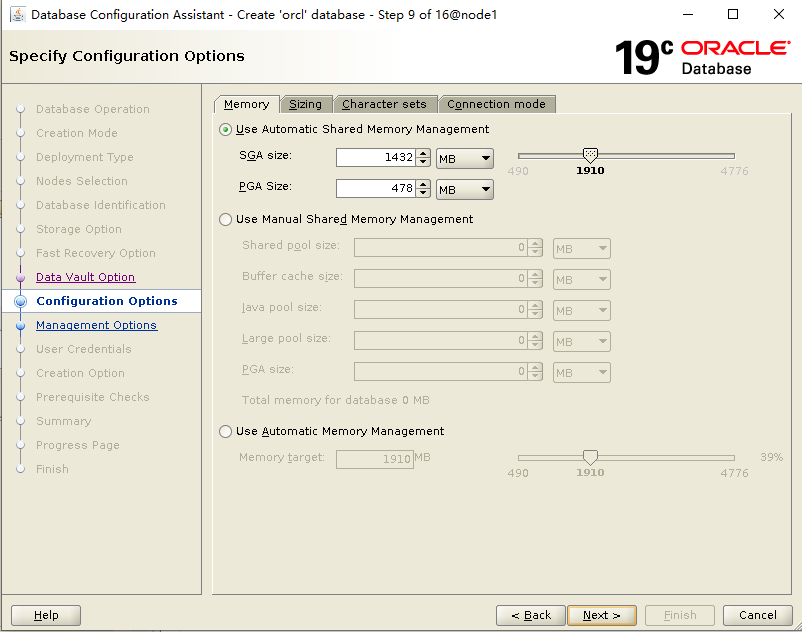
Task: Click Shared pool size increment arrow
Action: pyautogui.click(x=536, y=244)
